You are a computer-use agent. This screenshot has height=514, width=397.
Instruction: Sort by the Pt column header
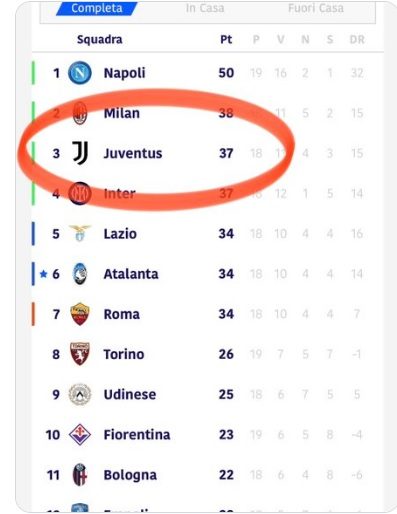[x=226, y=39]
